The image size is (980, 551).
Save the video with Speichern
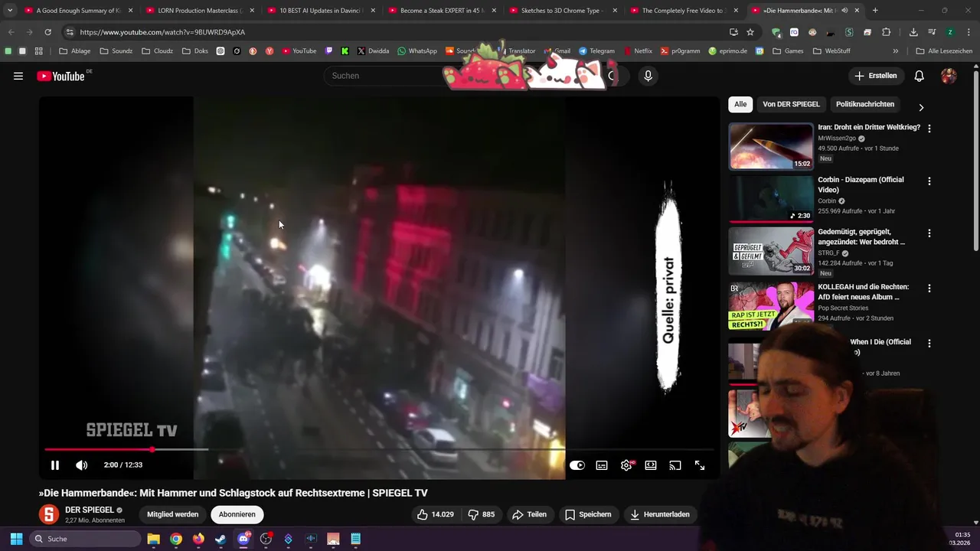[589, 514]
